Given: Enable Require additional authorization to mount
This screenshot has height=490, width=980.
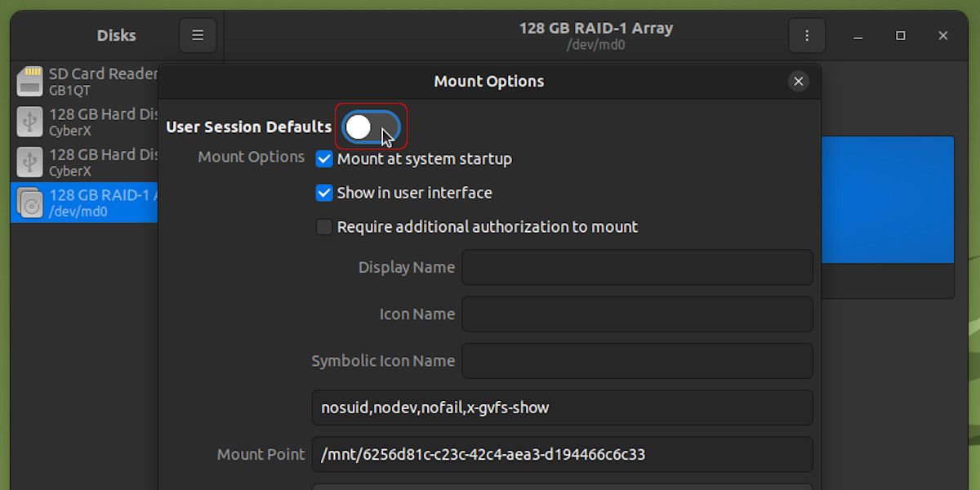Looking at the screenshot, I should pyautogui.click(x=324, y=226).
